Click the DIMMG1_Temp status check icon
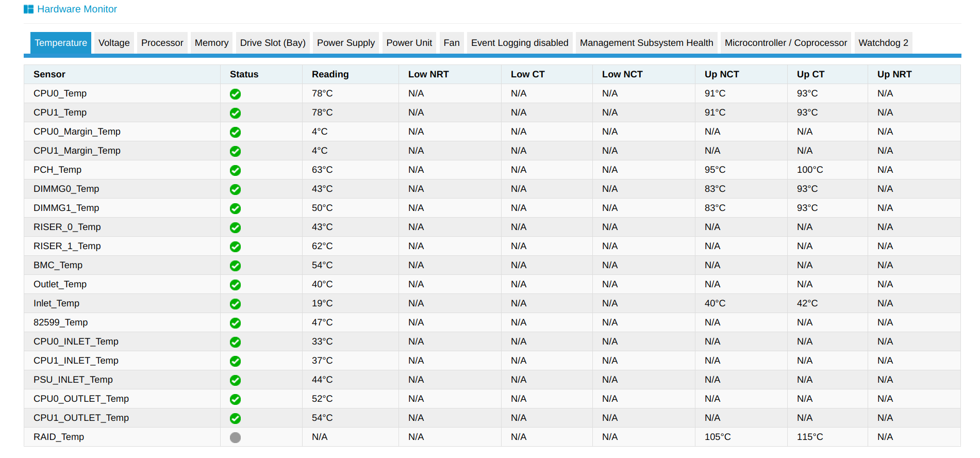Screen dimensions: 980x458 235,208
